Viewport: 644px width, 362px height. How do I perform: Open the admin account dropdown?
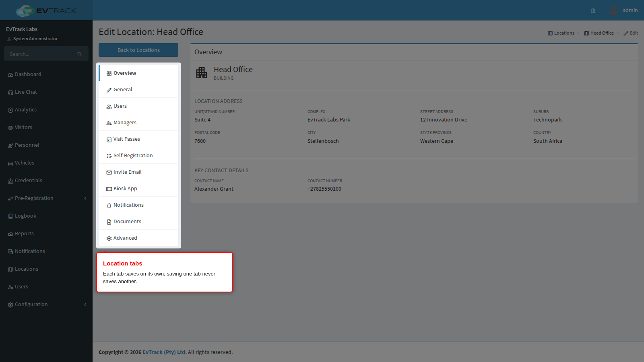pyautogui.click(x=623, y=10)
